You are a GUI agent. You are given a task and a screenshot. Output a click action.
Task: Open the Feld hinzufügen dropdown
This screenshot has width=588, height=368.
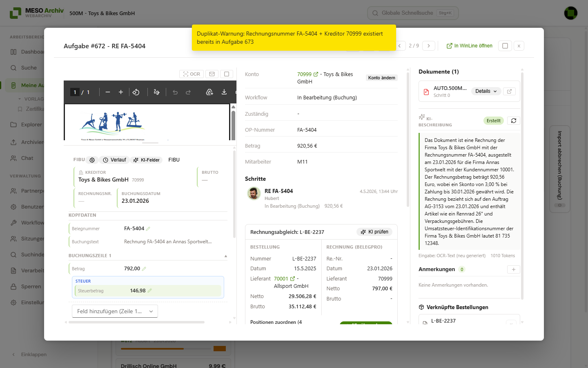[x=115, y=311]
